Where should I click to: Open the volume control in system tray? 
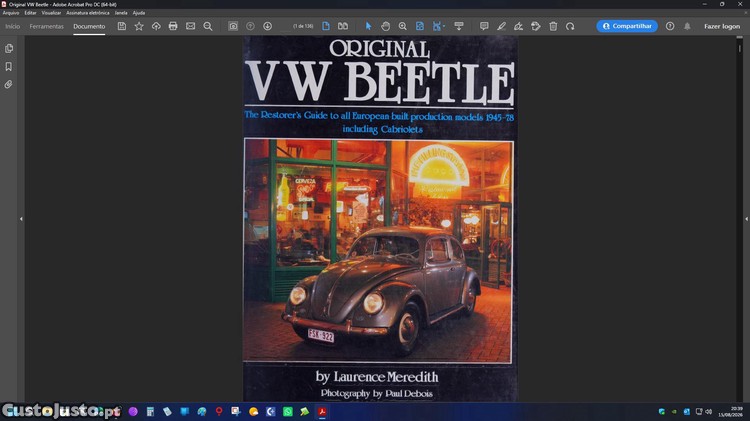(708, 411)
